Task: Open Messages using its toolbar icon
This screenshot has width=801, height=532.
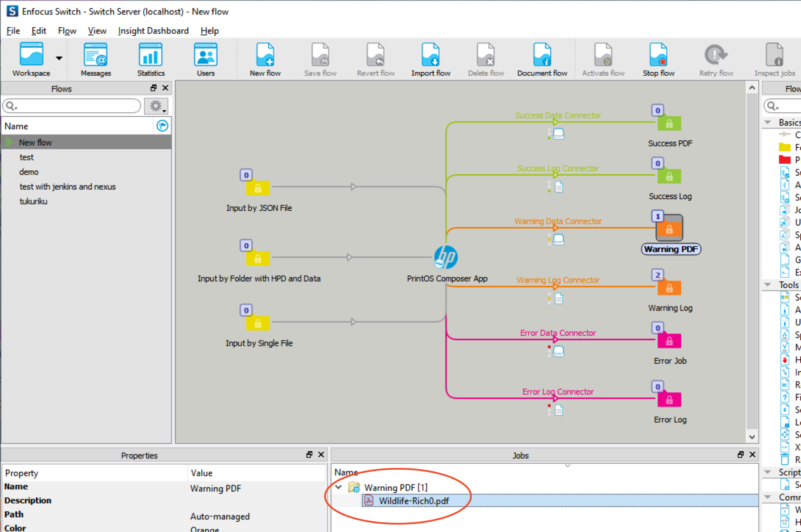Action: click(x=95, y=59)
